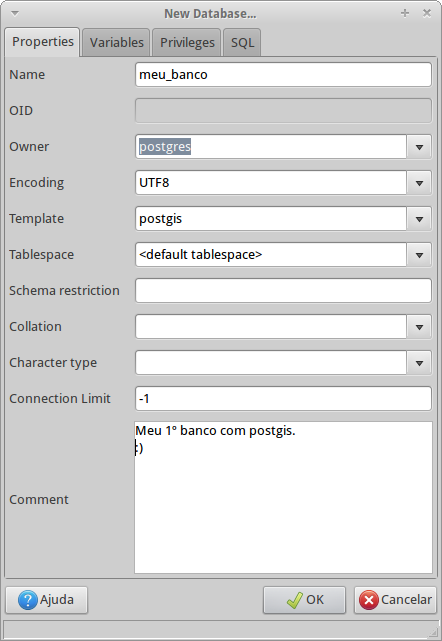Focus the Schema restriction input field
The image size is (442, 641).
(x=283, y=291)
